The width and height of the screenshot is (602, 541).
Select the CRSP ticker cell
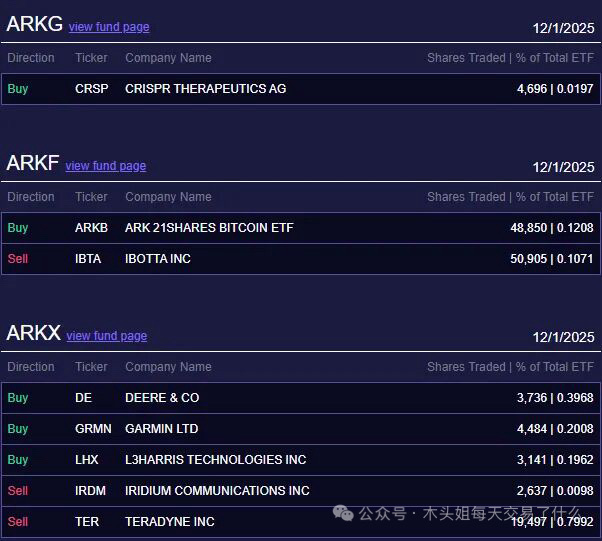(91, 89)
